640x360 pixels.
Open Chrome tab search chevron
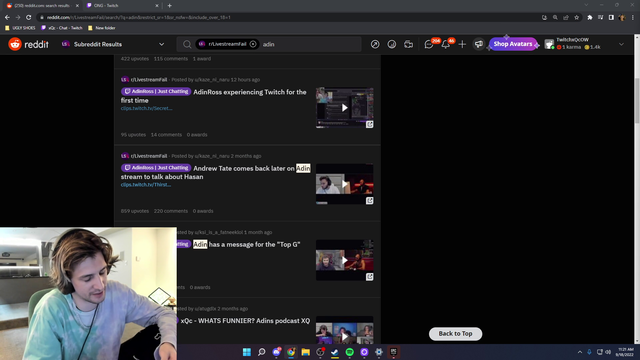(x=586, y=5)
